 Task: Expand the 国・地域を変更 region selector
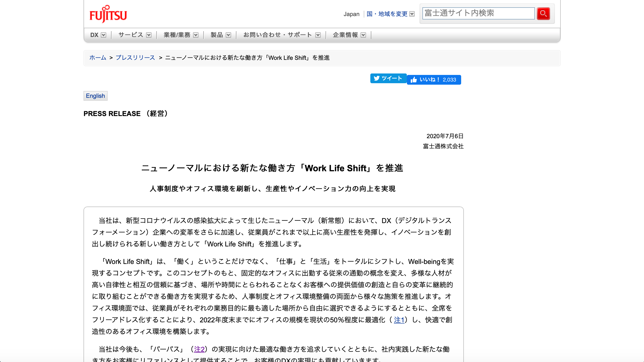(412, 14)
